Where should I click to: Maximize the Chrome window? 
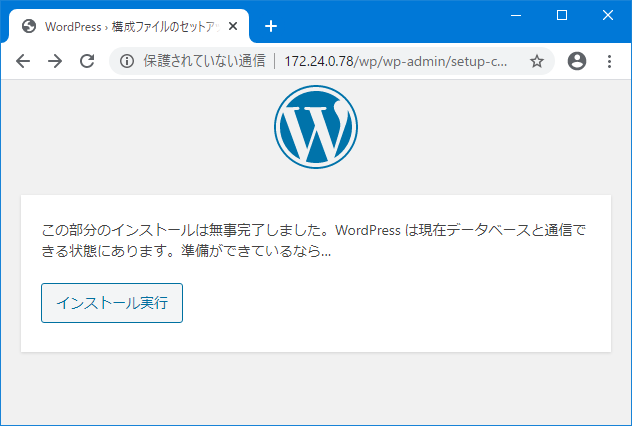click(x=562, y=15)
